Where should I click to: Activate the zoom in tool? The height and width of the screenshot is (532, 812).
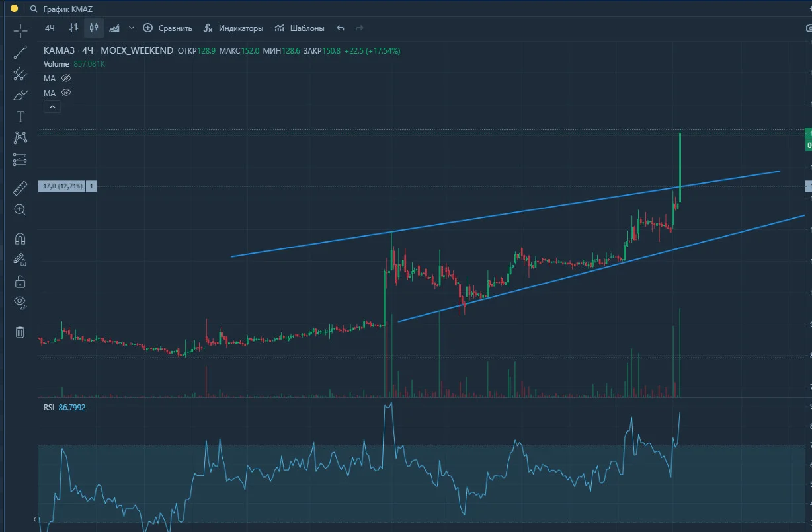[x=20, y=209]
